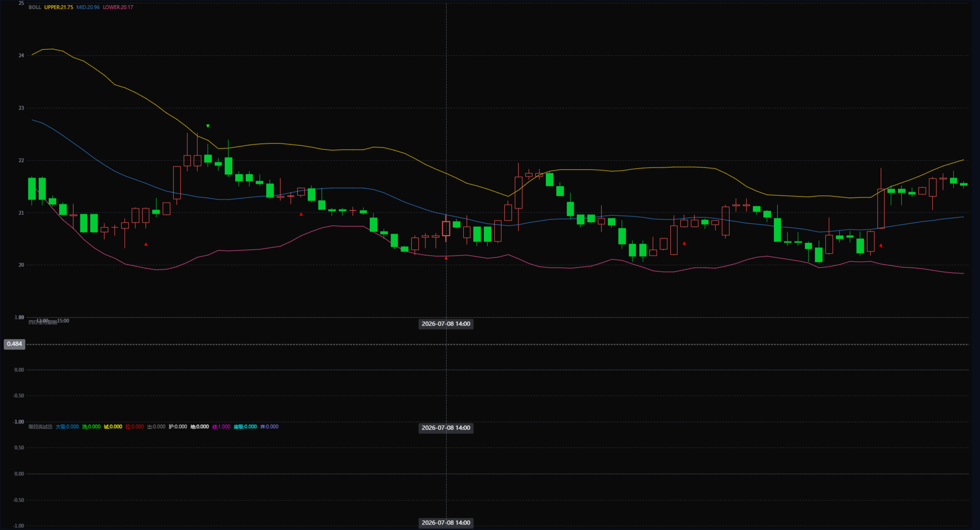
Task: Click the 吸拉洗试出 indicator name
Action: coord(40,426)
